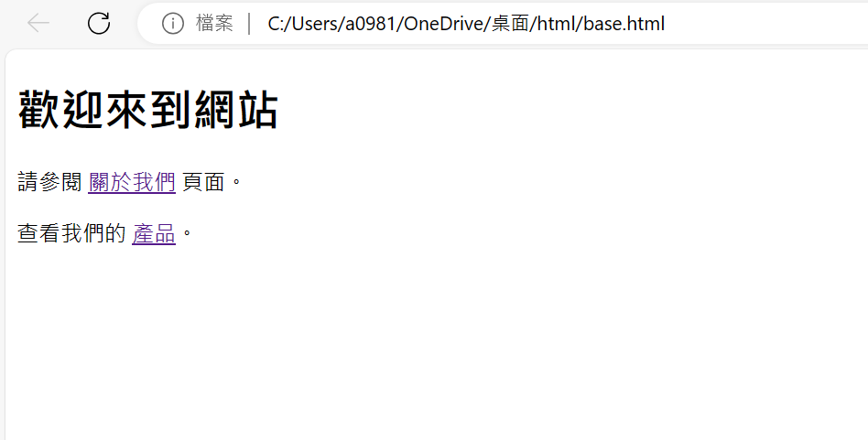Open the 關於我們 link

click(132, 182)
